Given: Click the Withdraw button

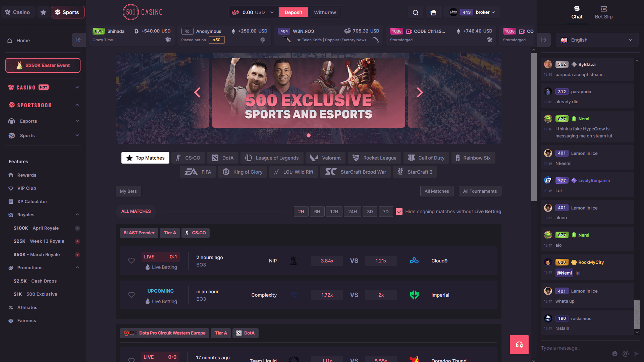Looking at the screenshot, I should (325, 12).
